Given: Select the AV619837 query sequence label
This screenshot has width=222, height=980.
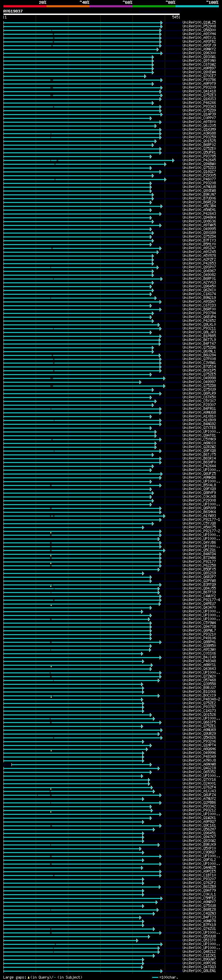Looking at the screenshot, I should point(13,11).
